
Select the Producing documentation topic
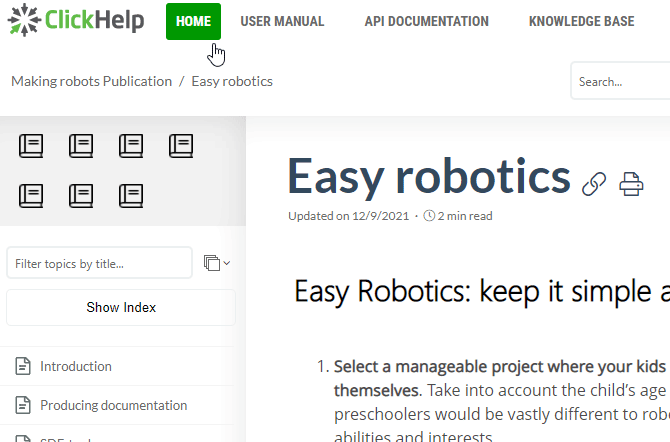[113, 405]
